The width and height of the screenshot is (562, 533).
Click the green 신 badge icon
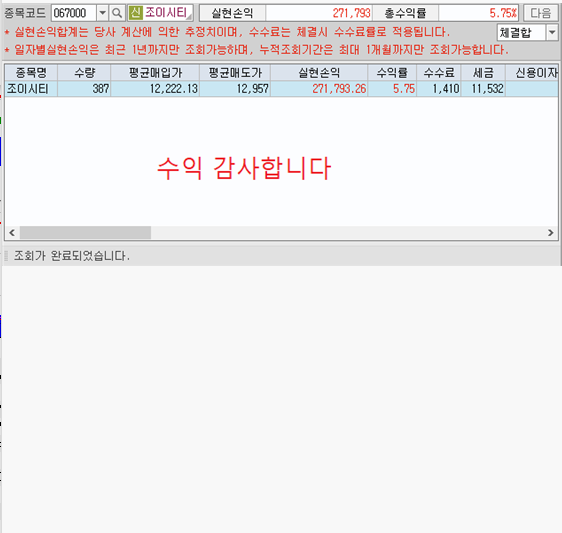(135, 13)
